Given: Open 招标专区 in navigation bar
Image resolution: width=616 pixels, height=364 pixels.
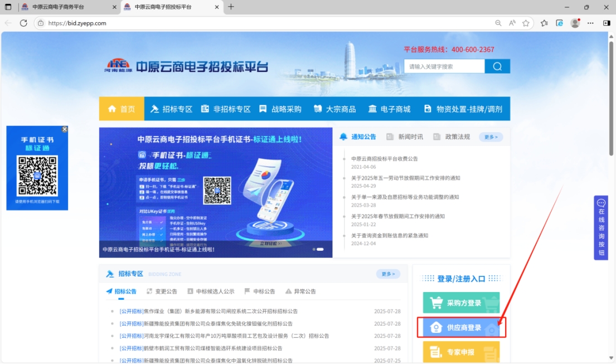Looking at the screenshot, I should coord(172,109).
